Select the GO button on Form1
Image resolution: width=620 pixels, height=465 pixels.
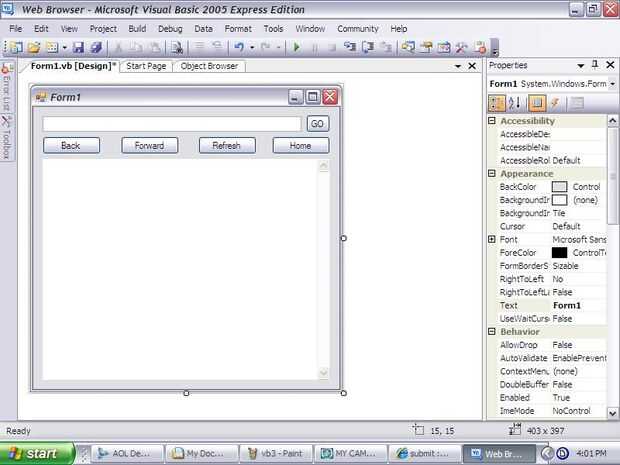(x=318, y=124)
